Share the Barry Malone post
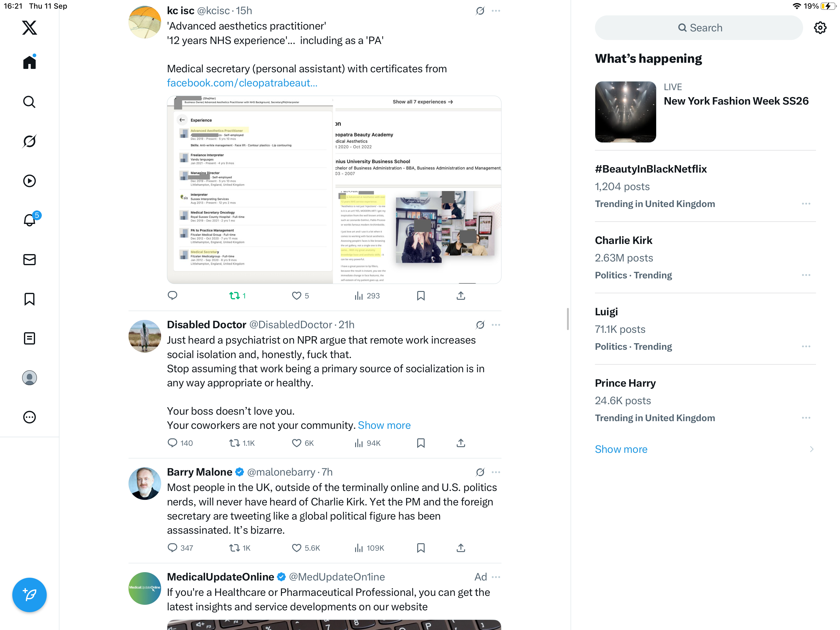 pyautogui.click(x=461, y=548)
